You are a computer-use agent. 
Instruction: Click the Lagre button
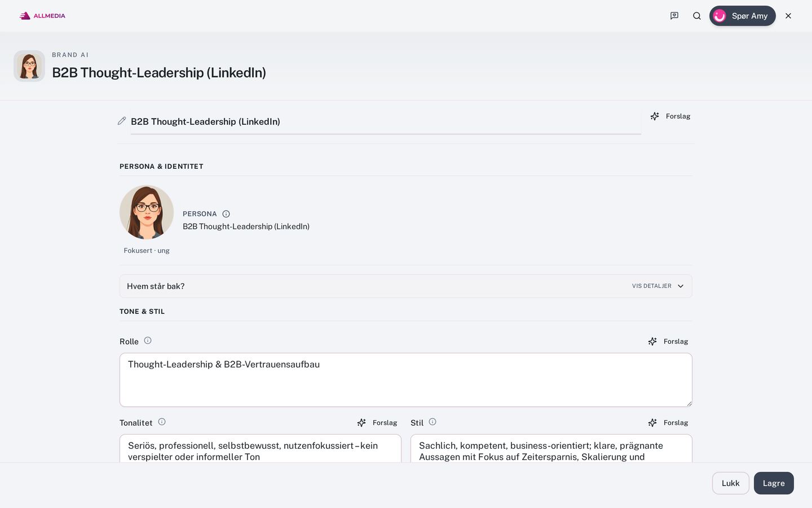click(x=774, y=483)
